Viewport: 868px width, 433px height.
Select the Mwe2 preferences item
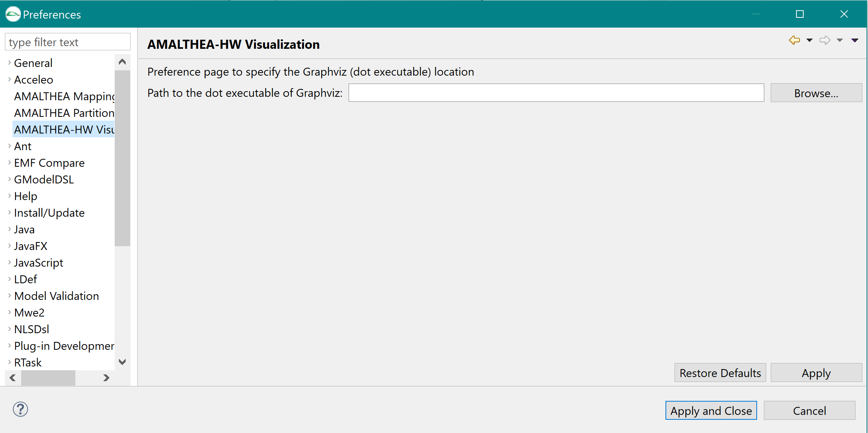point(29,312)
